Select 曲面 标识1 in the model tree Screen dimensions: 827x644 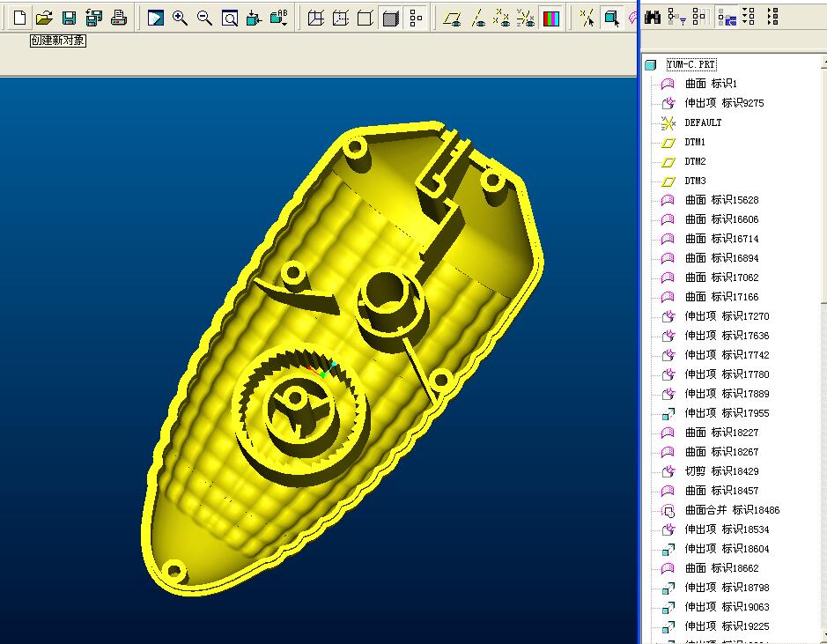click(x=711, y=84)
